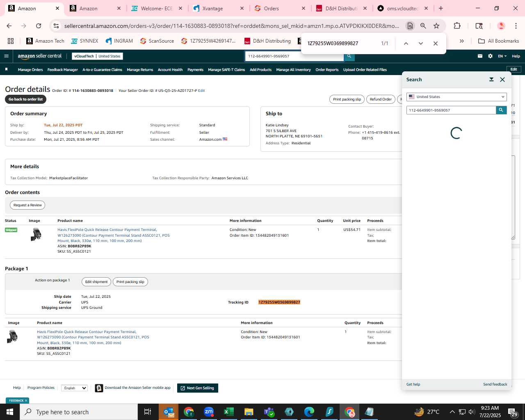Open the Help link in the header
Viewport: 525px width, 420px height.
[x=516, y=56]
